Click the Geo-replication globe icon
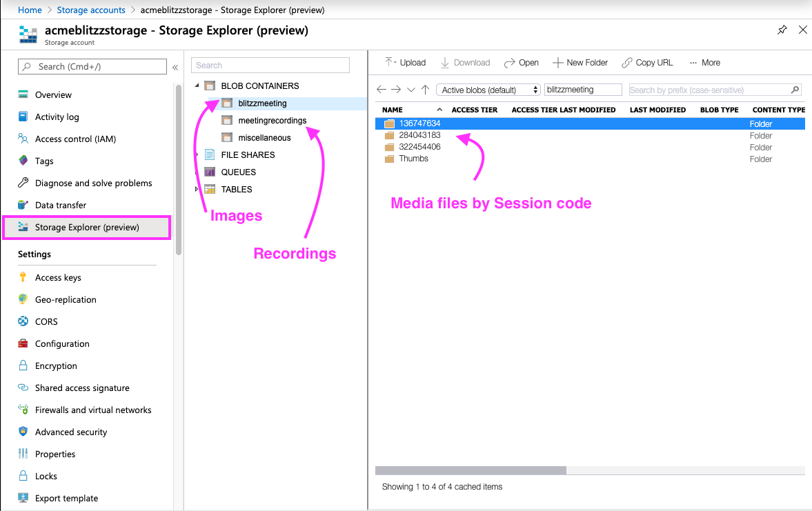This screenshot has width=812, height=511. point(23,299)
